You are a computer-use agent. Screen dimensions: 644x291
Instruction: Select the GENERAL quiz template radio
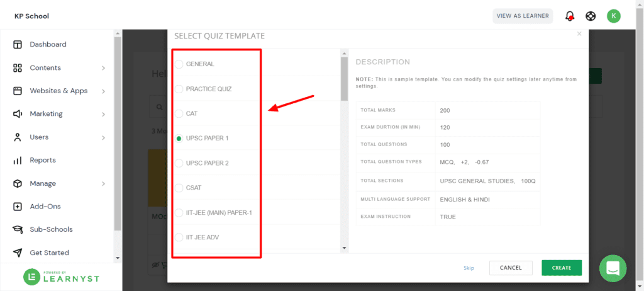tap(179, 64)
